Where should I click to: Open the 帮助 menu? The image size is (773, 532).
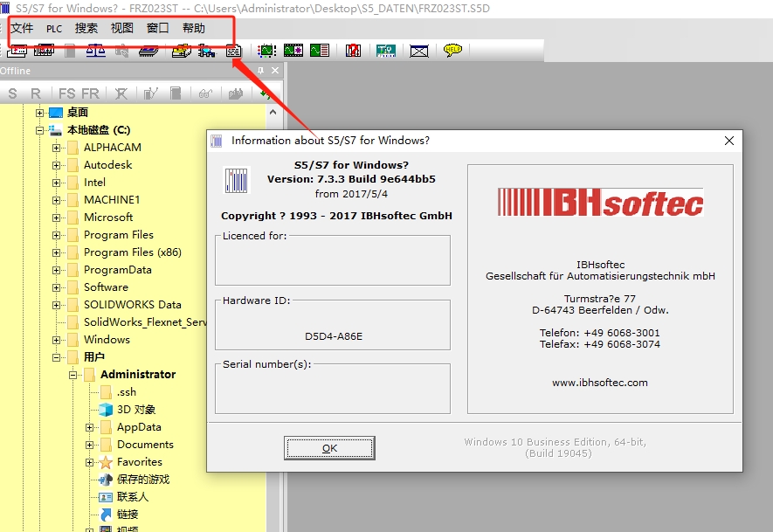click(194, 28)
